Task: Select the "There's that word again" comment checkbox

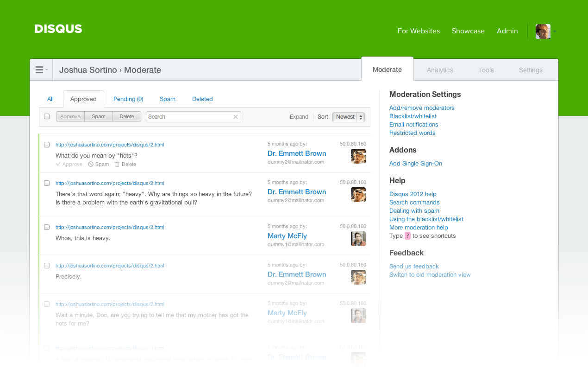Action: tap(47, 183)
